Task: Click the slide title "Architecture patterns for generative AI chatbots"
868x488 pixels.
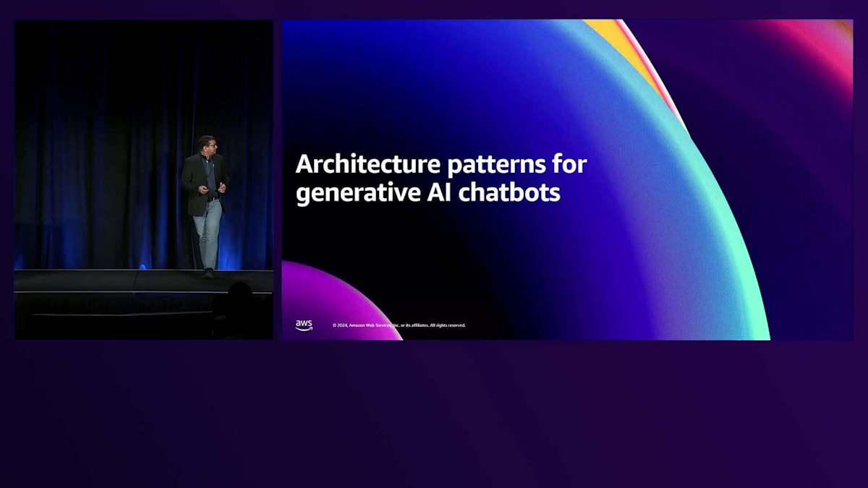Action: coord(441,179)
